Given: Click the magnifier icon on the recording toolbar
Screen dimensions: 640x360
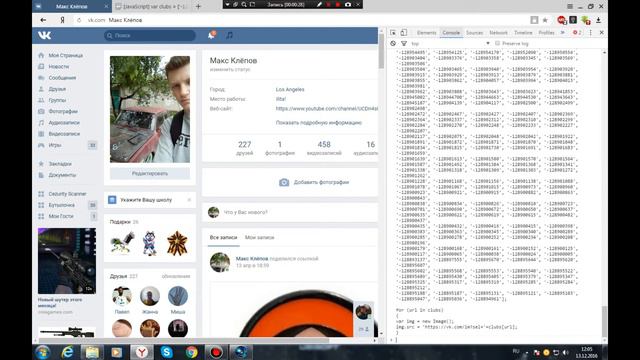Looking at the screenshot, I should coord(244,4).
